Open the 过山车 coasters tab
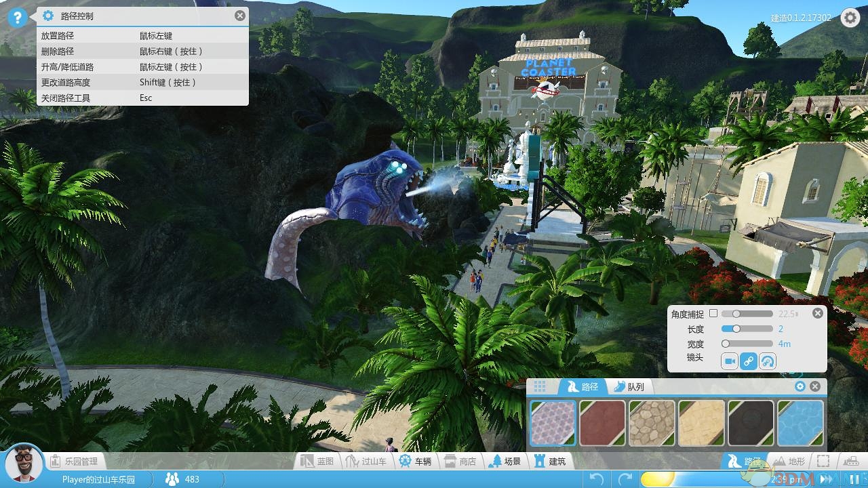The height and width of the screenshot is (488, 868). click(x=366, y=462)
